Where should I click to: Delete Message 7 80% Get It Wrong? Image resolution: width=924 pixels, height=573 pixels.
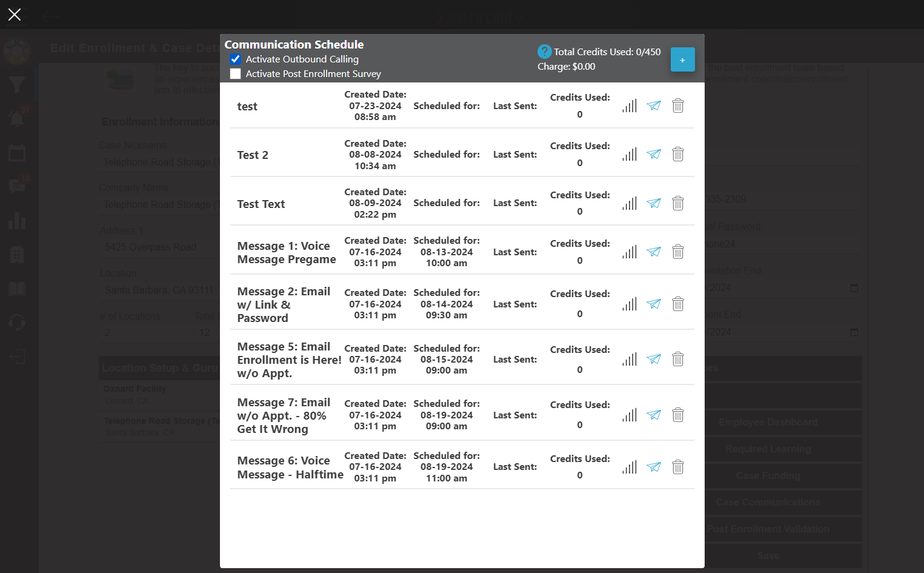click(x=678, y=415)
